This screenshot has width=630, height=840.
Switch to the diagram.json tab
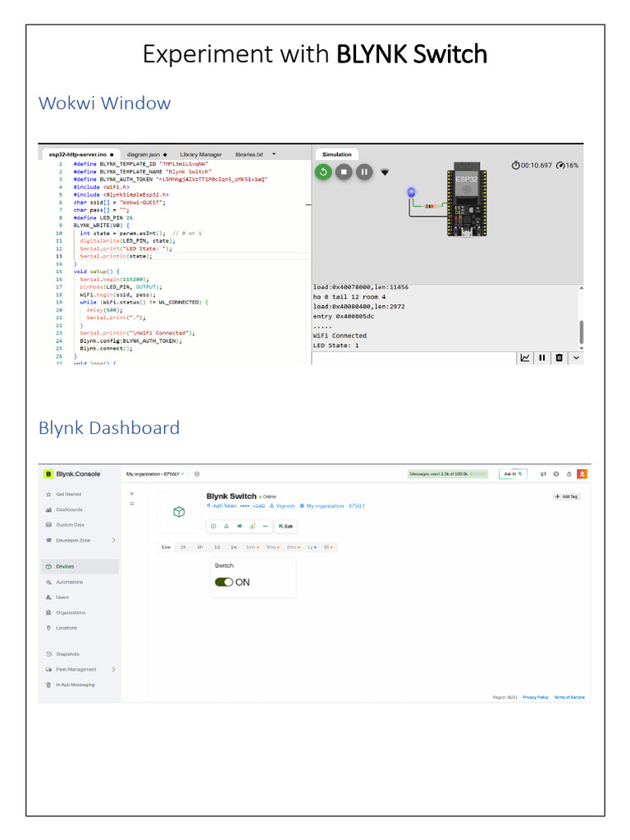tap(146, 154)
